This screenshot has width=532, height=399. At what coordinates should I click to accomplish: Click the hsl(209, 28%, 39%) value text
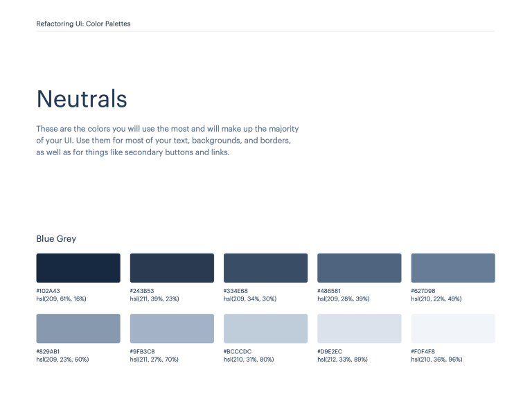pyautogui.click(x=342, y=299)
